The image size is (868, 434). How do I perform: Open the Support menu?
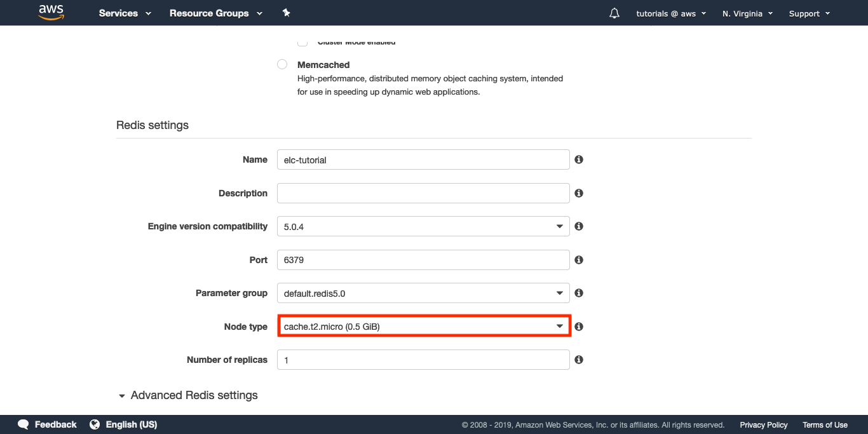pos(810,13)
